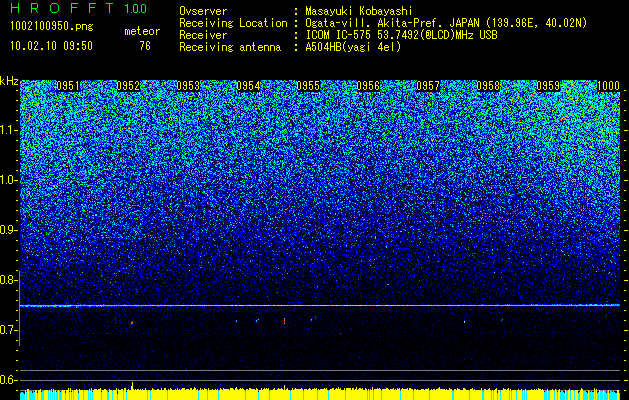Click the 0957 time marker

coord(428,86)
